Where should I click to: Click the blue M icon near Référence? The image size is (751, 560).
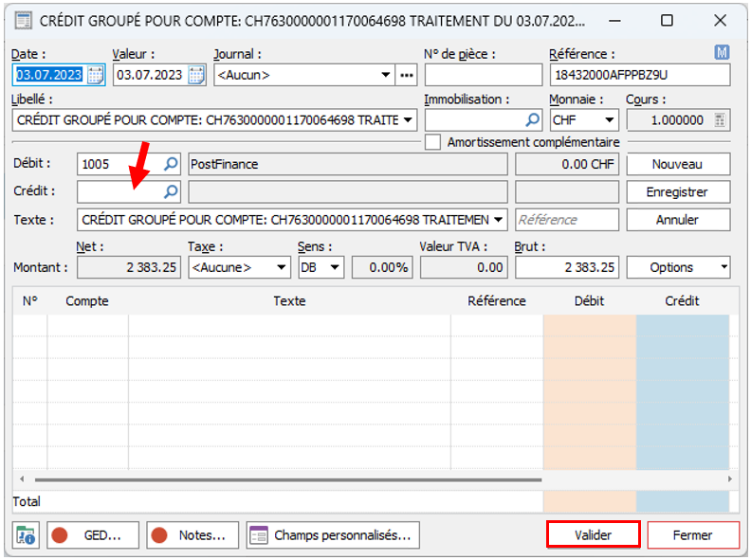722,52
